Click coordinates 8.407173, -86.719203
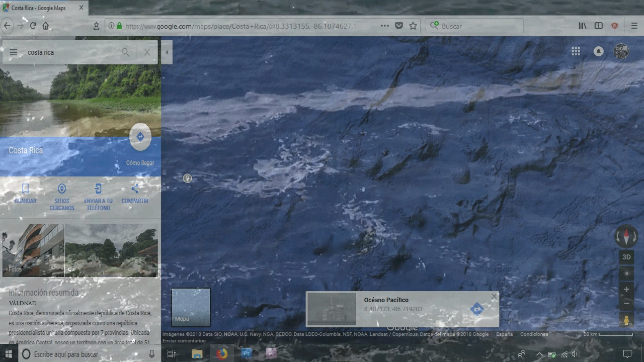 click(x=393, y=309)
